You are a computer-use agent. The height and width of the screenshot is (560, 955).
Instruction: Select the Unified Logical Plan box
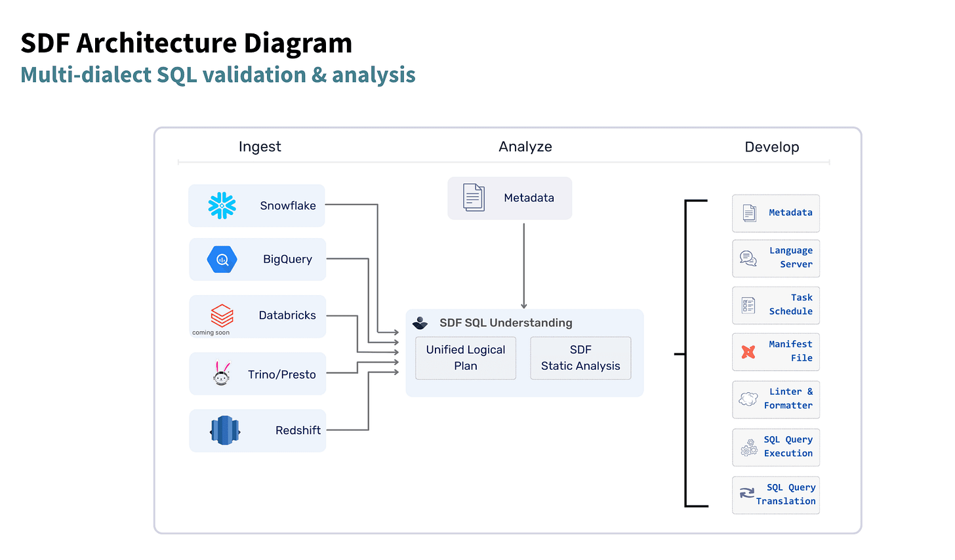point(466,358)
